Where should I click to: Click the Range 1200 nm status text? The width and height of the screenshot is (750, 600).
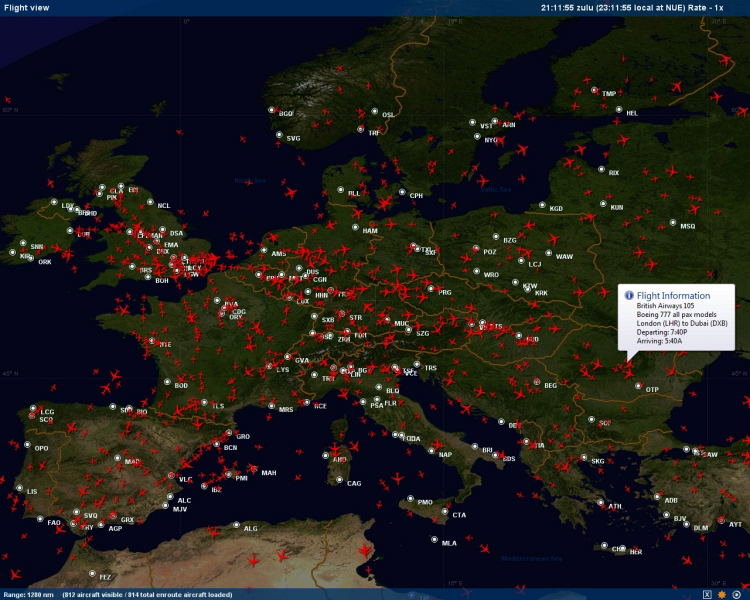tap(28, 594)
